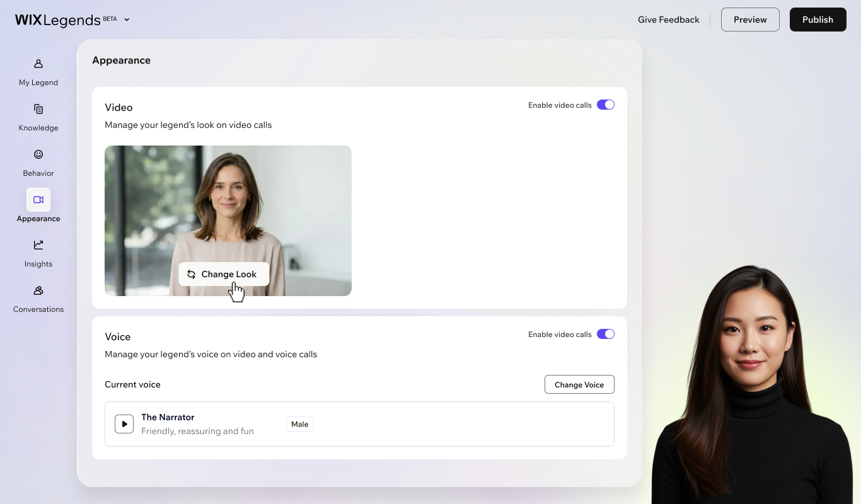Click the legend video preview thumbnail
The image size is (861, 504).
(228, 220)
